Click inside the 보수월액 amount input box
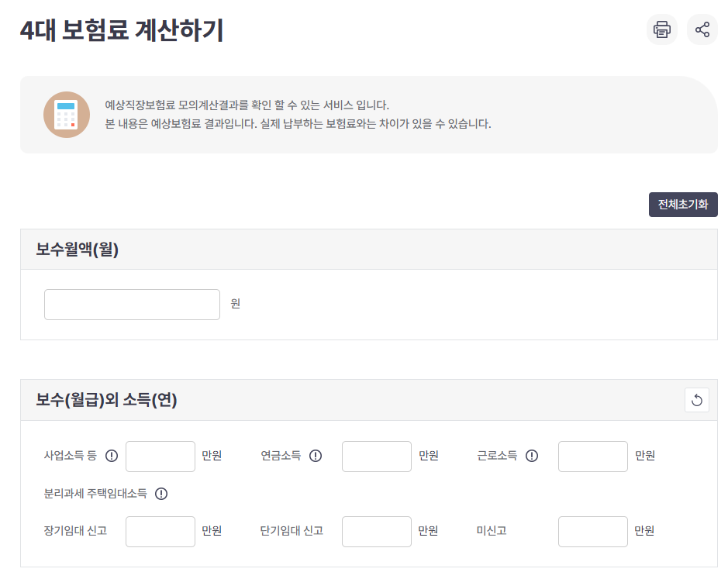The width and height of the screenshot is (728, 579). coord(132,304)
